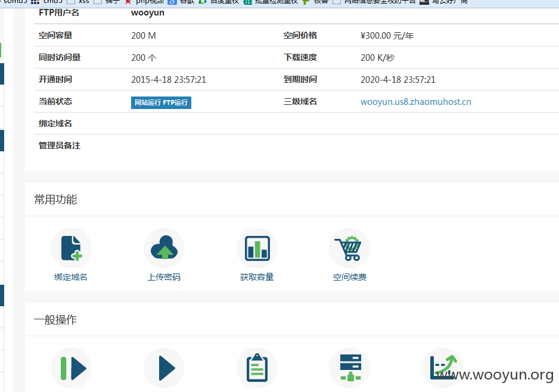Open the wooyun.us8.zhaomuhost.cn domain link
This screenshot has height=392, width=559.
click(416, 102)
